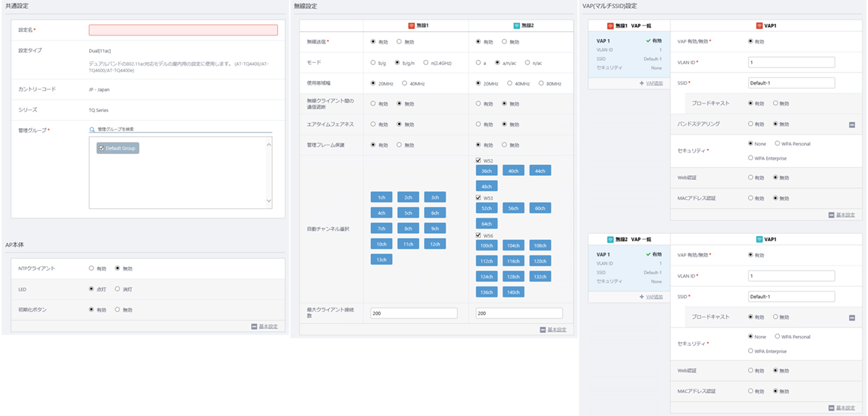Enable エアタイムフェアネス for 無線1
This screenshot has width=868, height=416.
pos(373,124)
